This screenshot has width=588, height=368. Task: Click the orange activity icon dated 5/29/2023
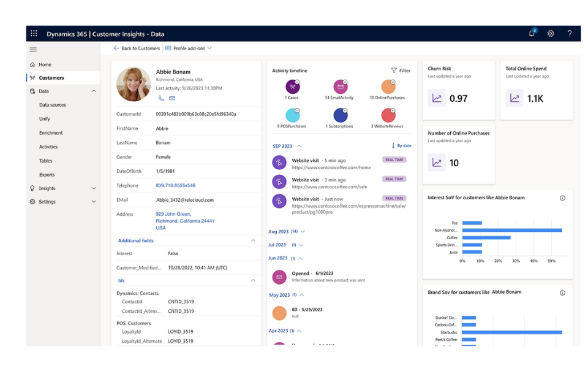tap(279, 313)
